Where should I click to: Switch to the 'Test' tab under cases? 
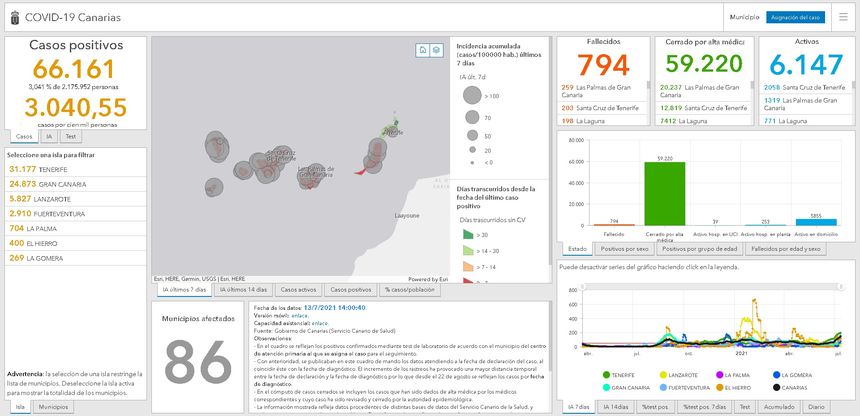(71, 136)
